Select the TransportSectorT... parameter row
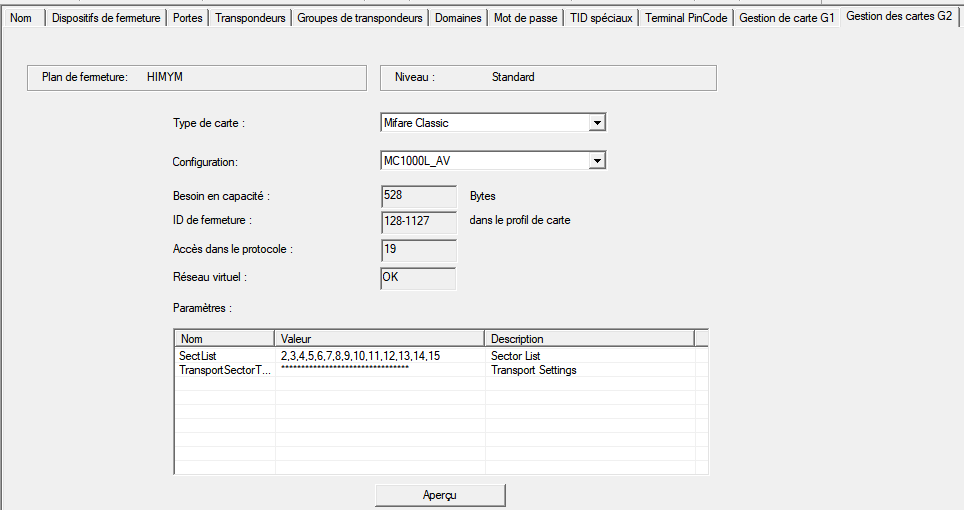Viewport: 964px width, 510px height. point(224,370)
